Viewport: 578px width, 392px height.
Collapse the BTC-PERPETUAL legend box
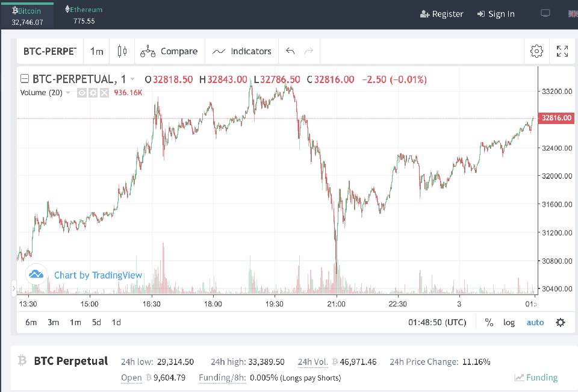(x=25, y=79)
